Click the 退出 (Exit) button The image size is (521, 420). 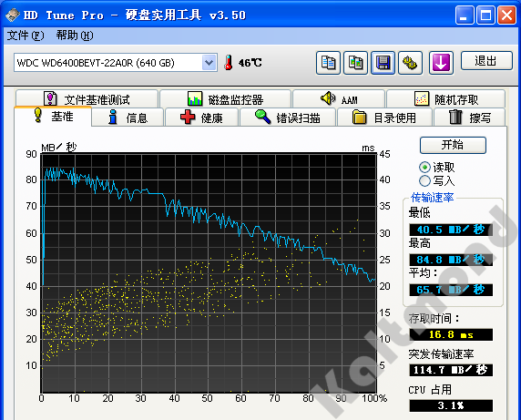click(486, 60)
